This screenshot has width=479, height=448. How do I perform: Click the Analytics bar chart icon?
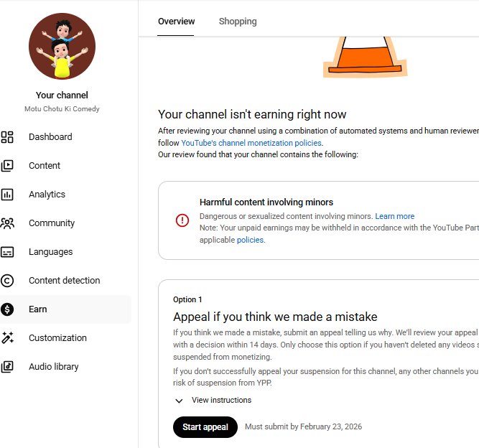7,195
